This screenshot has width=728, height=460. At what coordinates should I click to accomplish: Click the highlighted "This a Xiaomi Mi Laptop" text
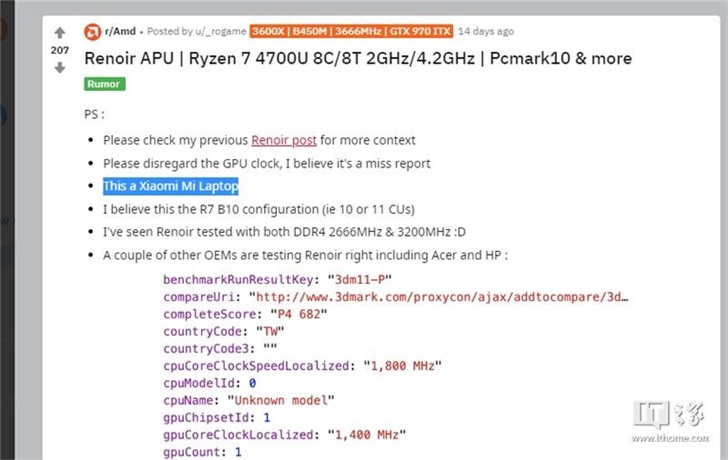(170, 186)
